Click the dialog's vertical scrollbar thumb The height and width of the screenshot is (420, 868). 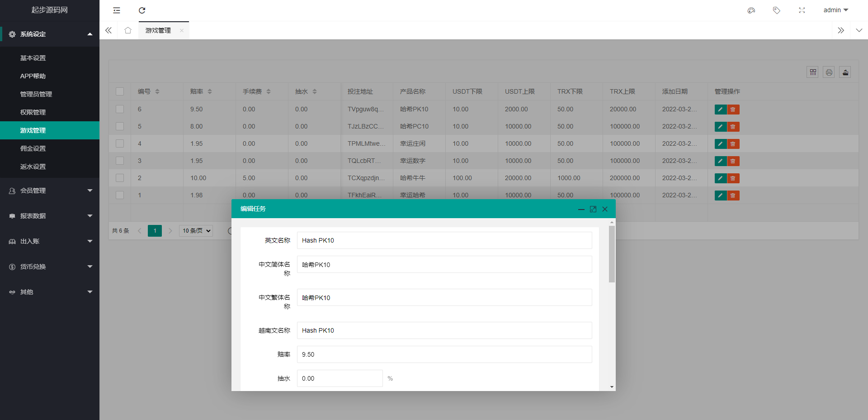click(612, 254)
